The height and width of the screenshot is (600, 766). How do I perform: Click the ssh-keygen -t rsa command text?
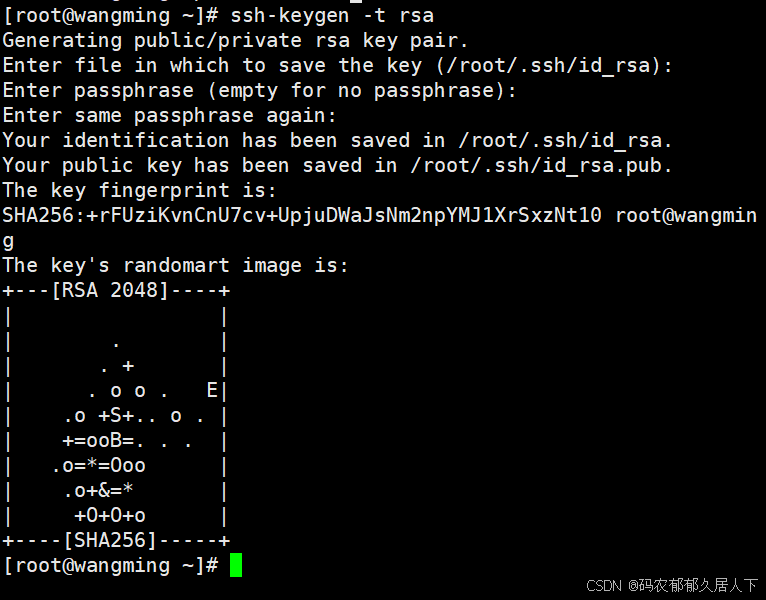click(333, 16)
